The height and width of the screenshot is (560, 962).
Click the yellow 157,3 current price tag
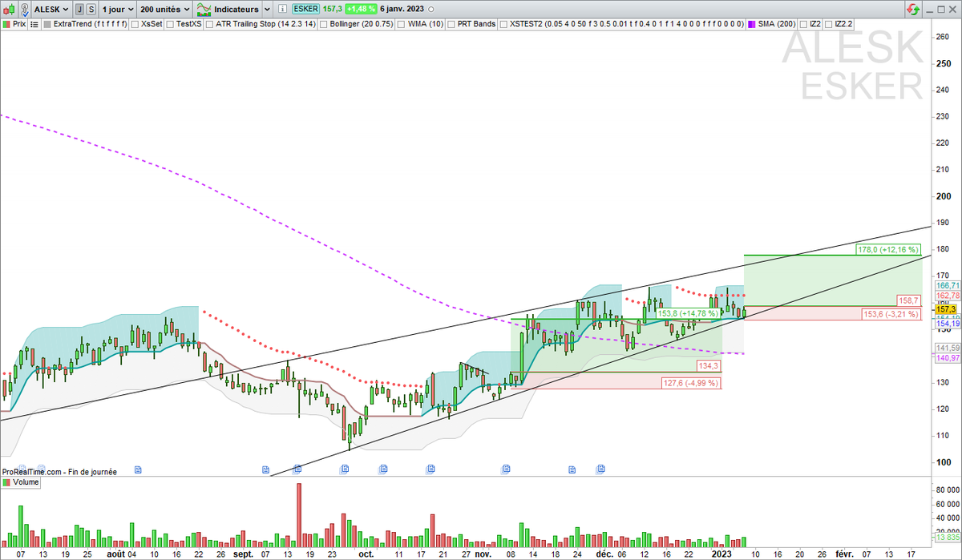click(x=948, y=309)
